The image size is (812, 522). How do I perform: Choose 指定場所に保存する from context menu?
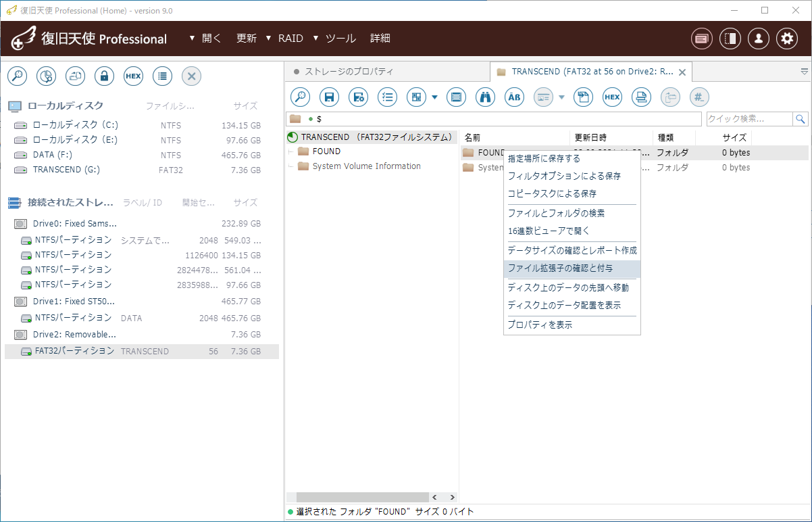(x=572, y=159)
